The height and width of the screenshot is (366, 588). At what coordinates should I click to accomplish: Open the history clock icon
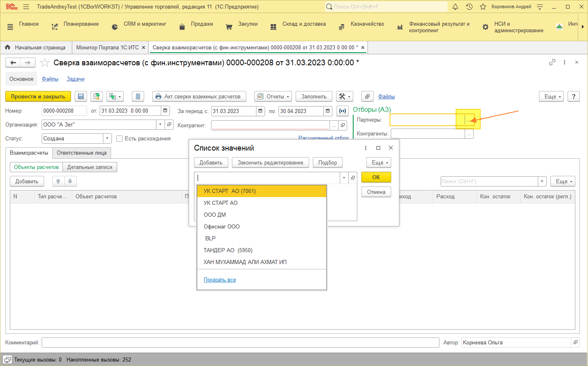(x=469, y=7)
